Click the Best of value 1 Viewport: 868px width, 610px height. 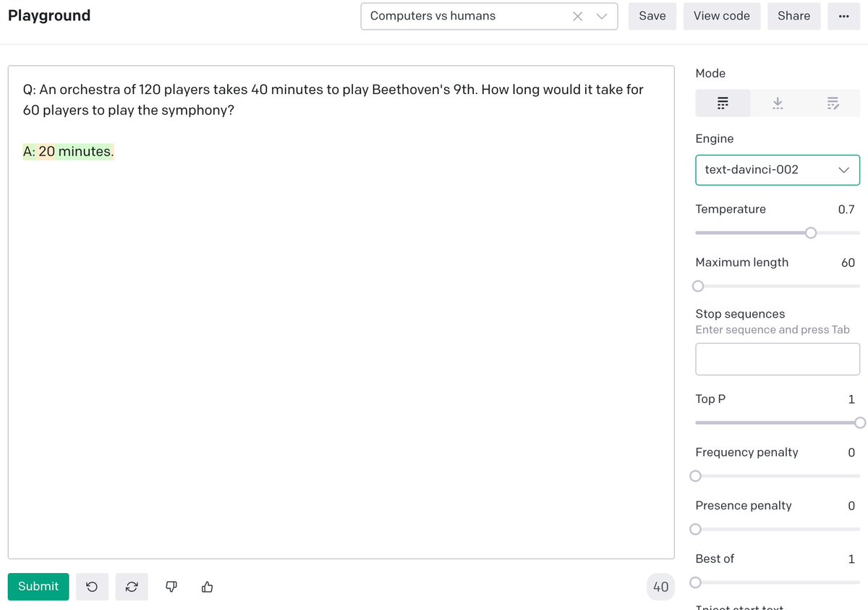pyautogui.click(x=851, y=559)
